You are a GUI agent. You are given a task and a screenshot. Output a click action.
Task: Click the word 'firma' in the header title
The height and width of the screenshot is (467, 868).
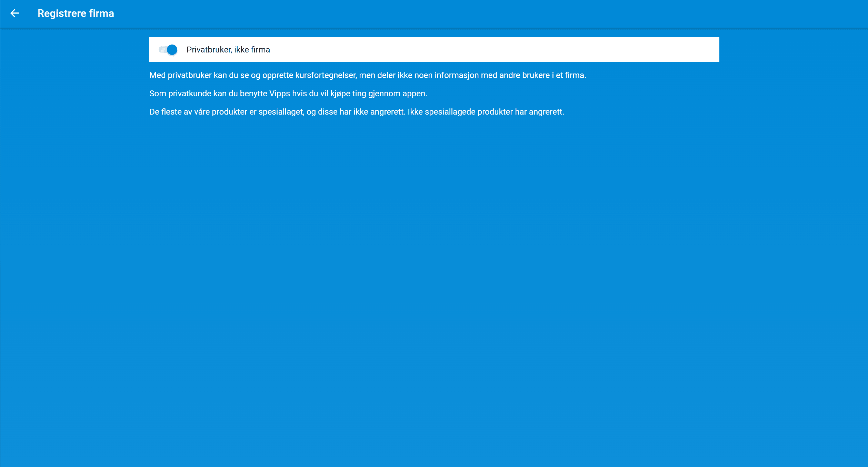[101, 13]
